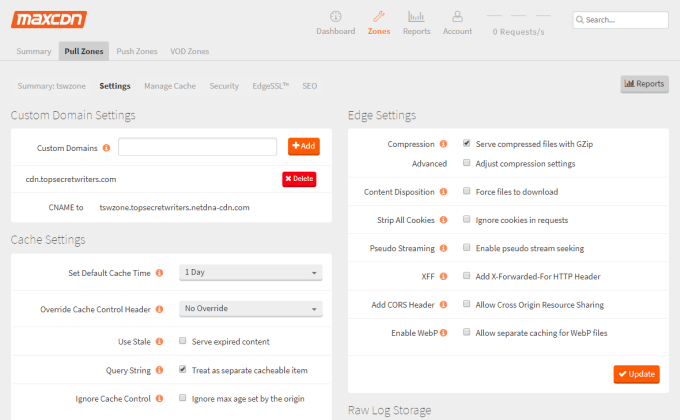The height and width of the screenshot is (420, 680).
Task: Click the Zones wrench icon
Action: [x=379, y=16]
